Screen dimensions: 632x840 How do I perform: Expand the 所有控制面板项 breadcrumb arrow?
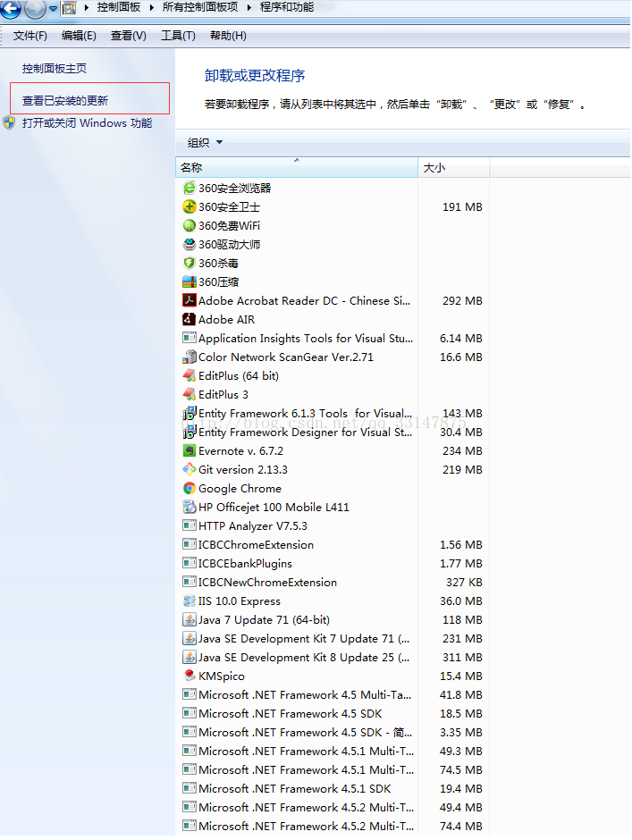pyautogui.click(x=249, y=7)
